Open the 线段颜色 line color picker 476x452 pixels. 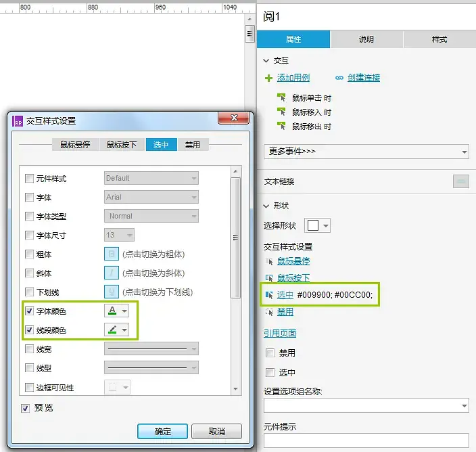pyautogui.click(x=116, y=330)
